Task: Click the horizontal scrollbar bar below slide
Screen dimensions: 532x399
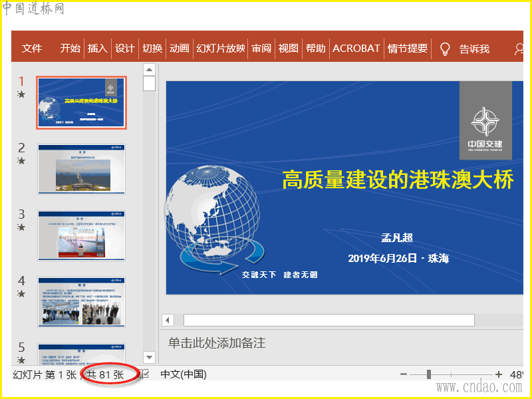Action: coord(329,320)
